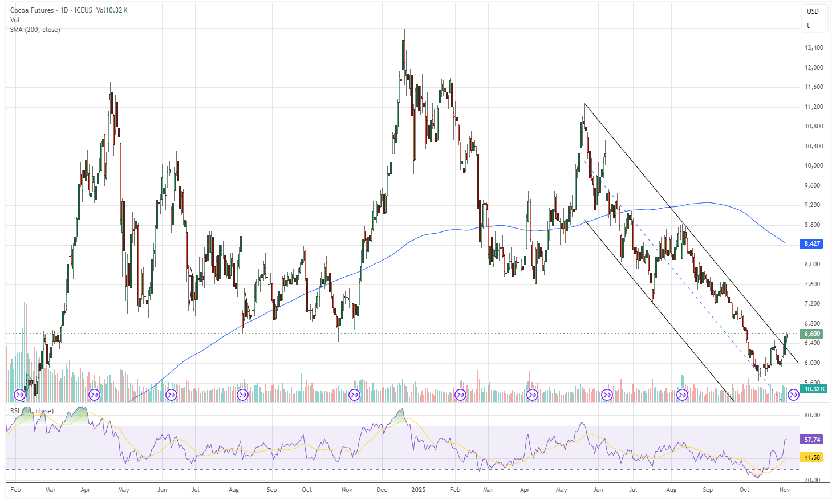836x504 pixels.
Task: Select the Vol indicator legend
Action: (x=15, y=20)
